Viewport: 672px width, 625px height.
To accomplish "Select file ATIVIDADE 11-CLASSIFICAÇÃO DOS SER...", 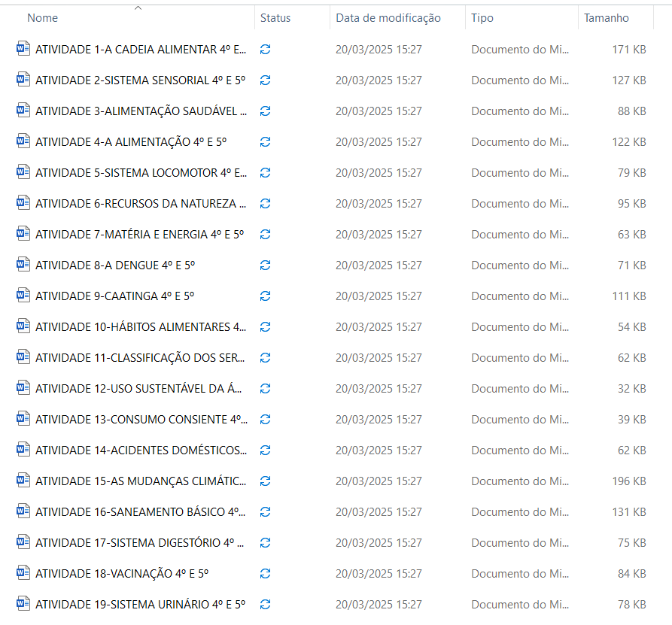I will [140, 358].
